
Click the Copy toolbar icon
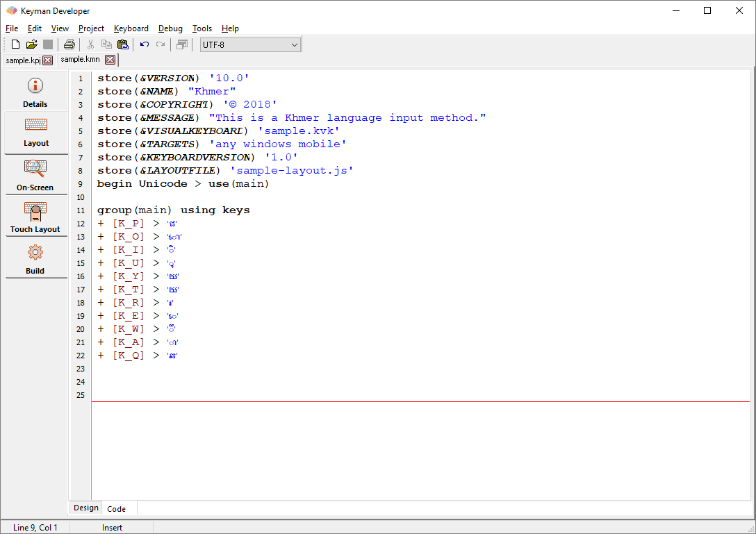(x=106, y=45)
